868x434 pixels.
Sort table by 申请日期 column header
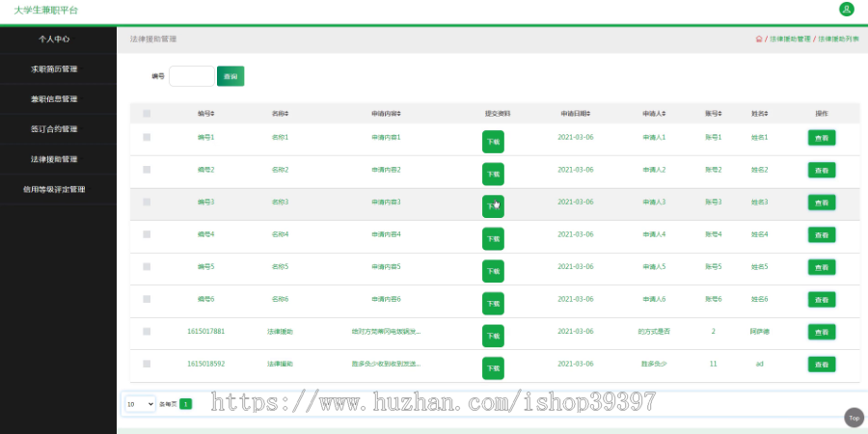tap(575, 114)
